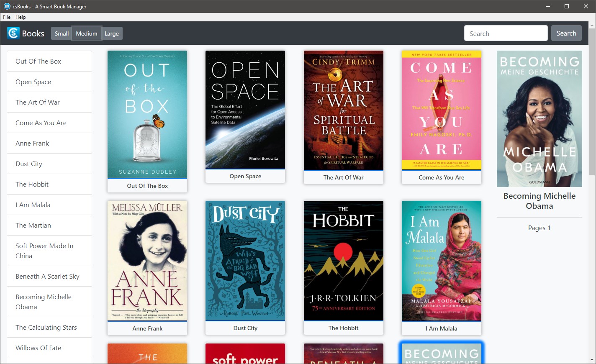Click the Open Space caption under cover

pyautogui.click(x=245, y=177)
